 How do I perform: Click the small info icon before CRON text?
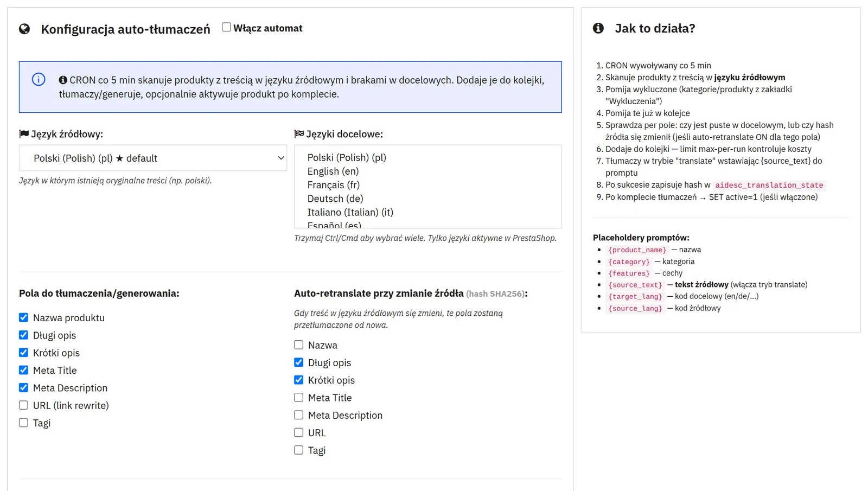coord(63,80)
